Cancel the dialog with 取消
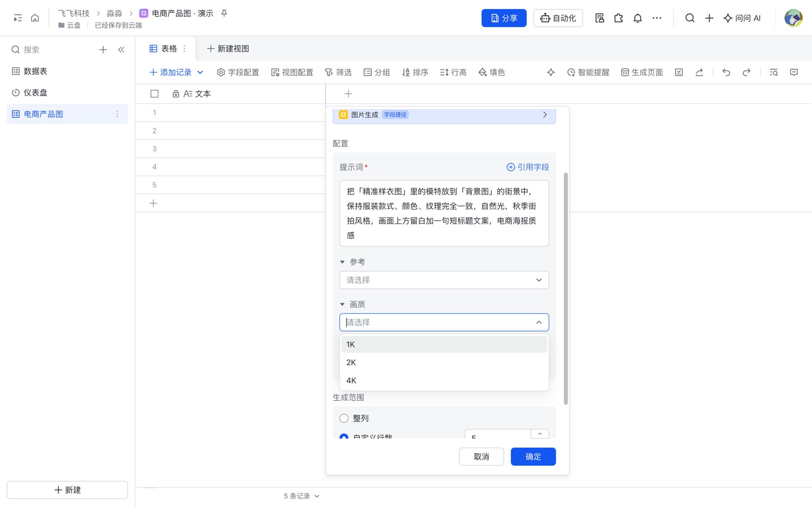This screenshot has height=508, width=812. [481, 457]
